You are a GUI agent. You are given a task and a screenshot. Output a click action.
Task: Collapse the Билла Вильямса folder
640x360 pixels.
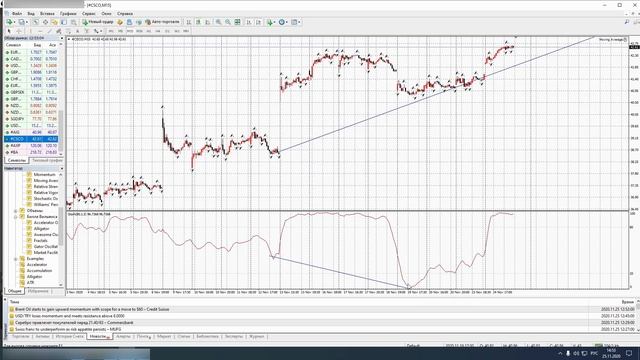click(16, 217)
